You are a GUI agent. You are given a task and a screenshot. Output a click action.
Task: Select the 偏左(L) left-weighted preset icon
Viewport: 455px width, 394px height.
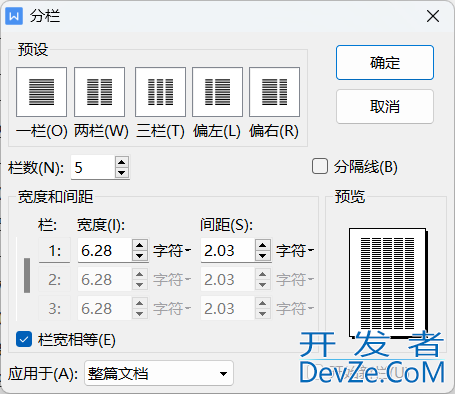[x=217, y=92]
